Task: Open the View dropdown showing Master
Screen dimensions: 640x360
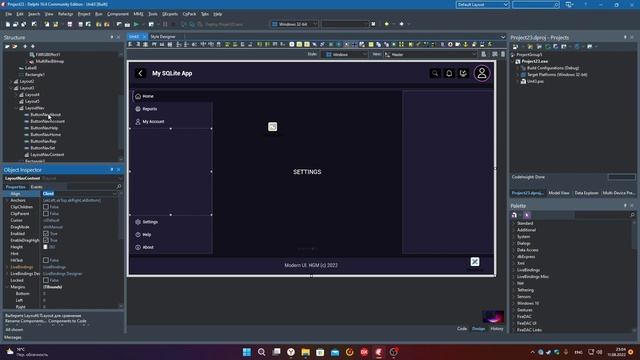Action: [430, 54]
